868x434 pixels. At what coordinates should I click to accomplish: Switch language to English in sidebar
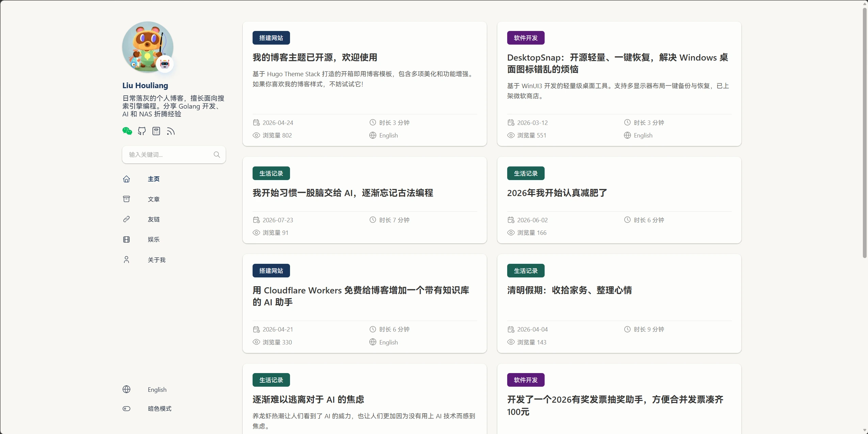point(157,389)
